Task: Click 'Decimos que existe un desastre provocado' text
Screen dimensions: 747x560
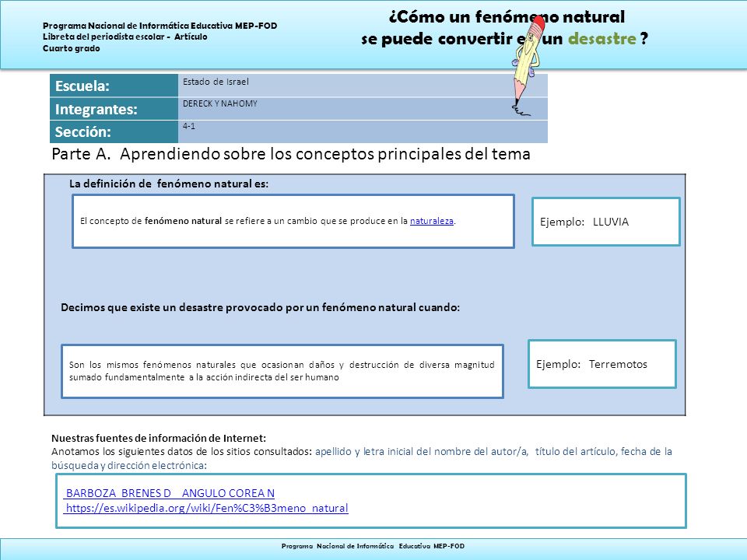Action: (x=260, y=307)
